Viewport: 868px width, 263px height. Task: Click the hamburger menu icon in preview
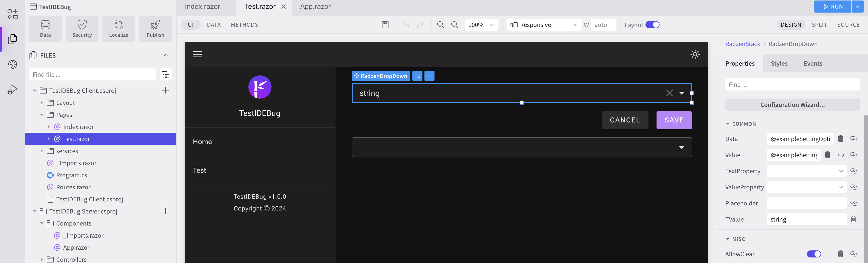(x=197, y=54)
